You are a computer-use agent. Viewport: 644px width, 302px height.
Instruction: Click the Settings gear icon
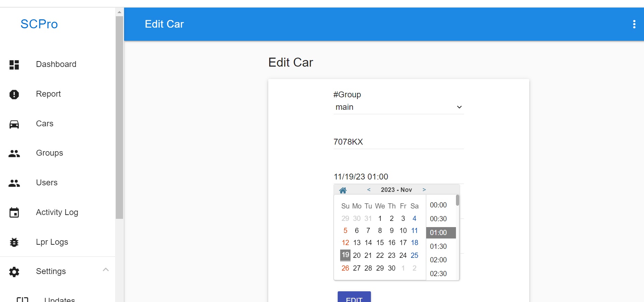(14, 272)
